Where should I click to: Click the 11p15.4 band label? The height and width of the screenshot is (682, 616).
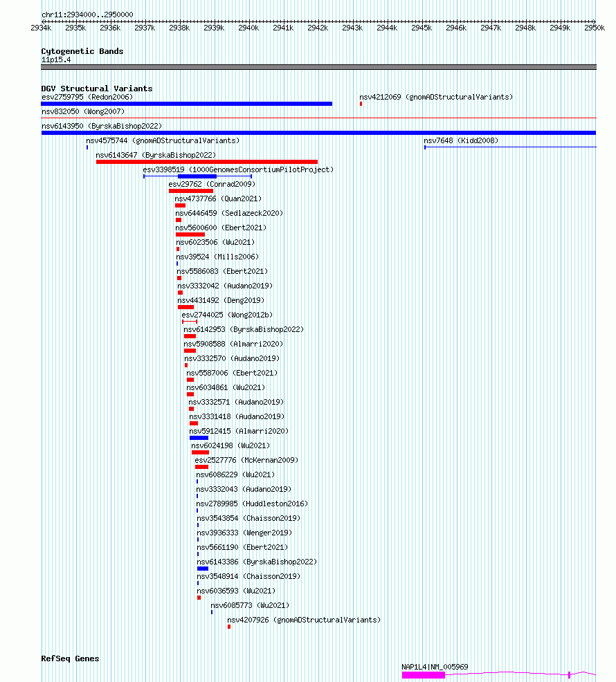coord(56,60)
